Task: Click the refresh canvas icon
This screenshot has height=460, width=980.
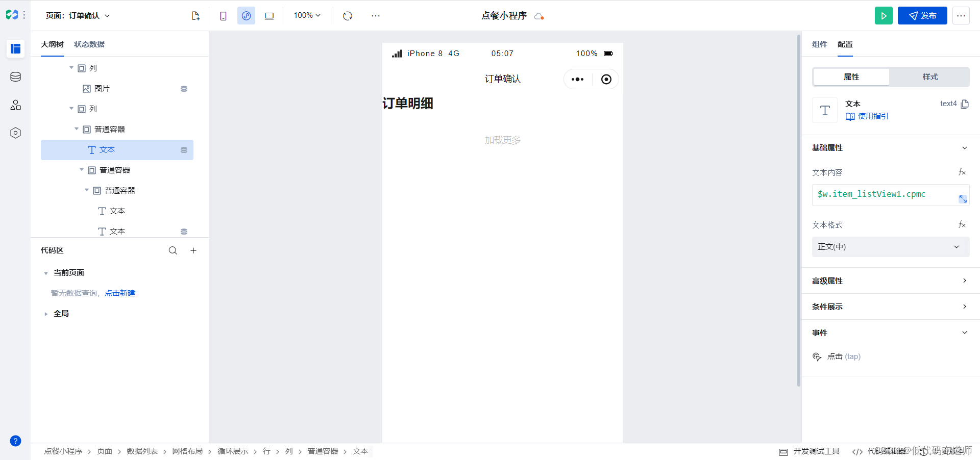Action: pyautogui.click(x=348, y=16)
